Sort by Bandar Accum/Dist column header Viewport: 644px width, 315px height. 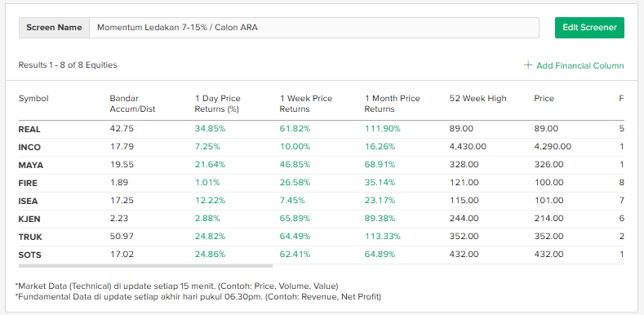point(132,104)
